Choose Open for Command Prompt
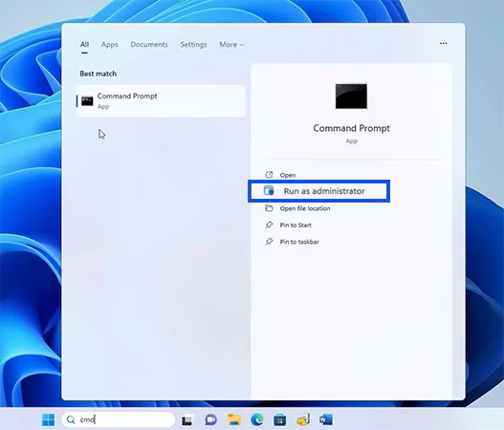504x430 pixels. point(287,175)
